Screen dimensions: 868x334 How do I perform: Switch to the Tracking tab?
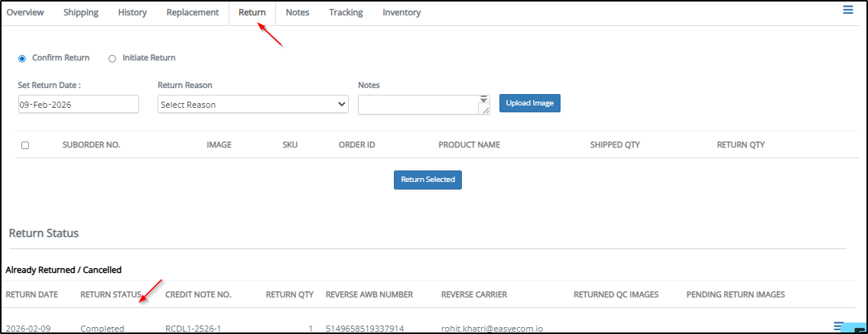346,13
